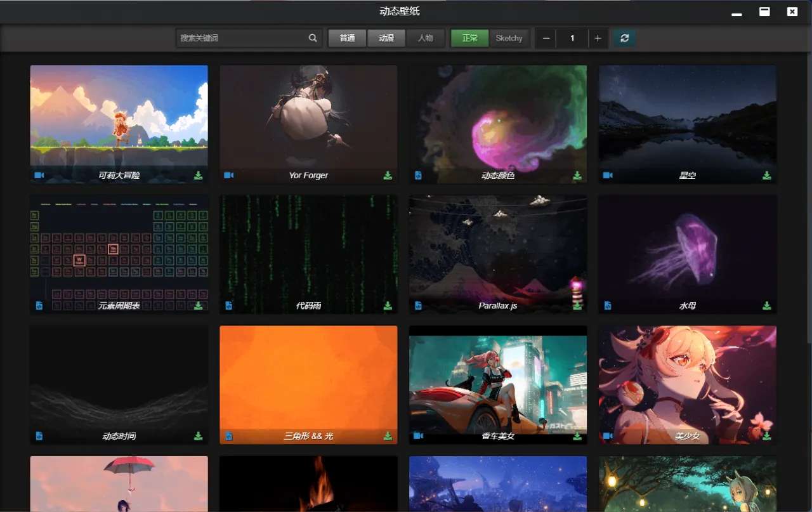Click the search magnifier icon
This screenshot has width=812, height=512.
(x=313, y=38)
